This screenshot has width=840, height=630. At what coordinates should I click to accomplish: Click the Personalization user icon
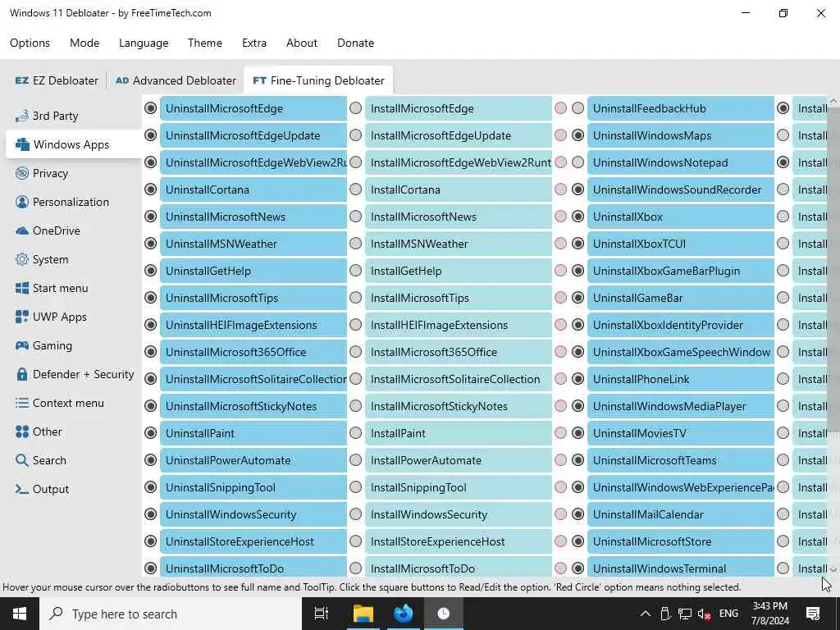(x=22, y=202)
